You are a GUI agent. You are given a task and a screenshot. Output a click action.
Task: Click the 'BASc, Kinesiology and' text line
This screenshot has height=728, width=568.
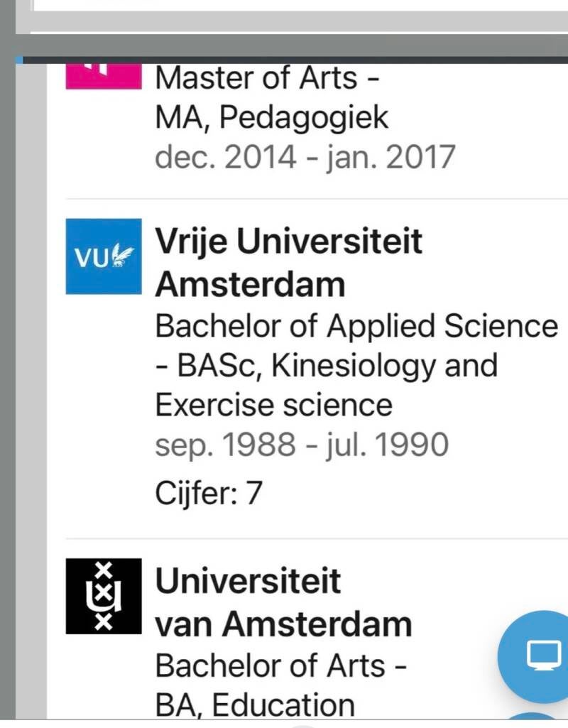point(326,366)
